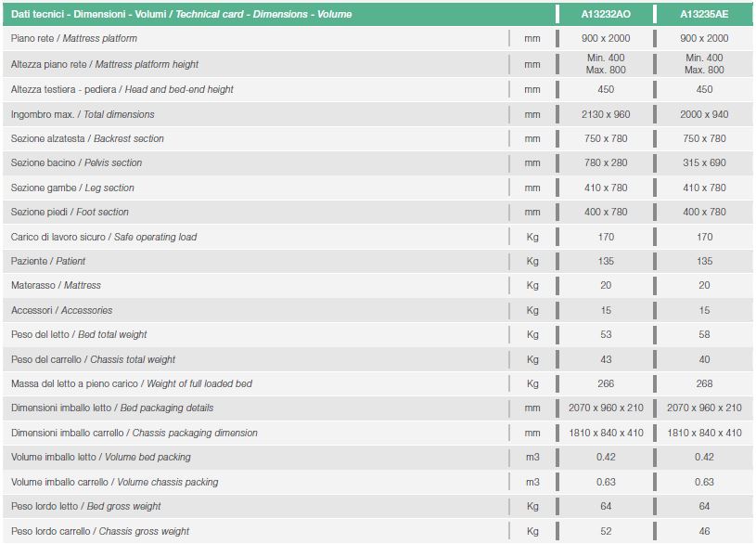Click the 'Paziente / Patient' row label
This screenshot has width=756, height=544.
tap(47, 261)
